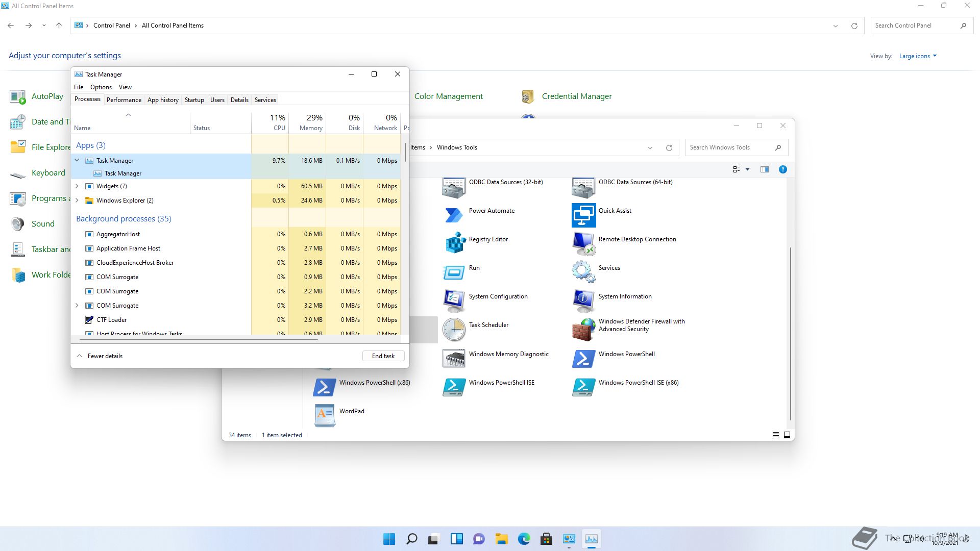Open Windows PowerShell icon

point(583,359)
